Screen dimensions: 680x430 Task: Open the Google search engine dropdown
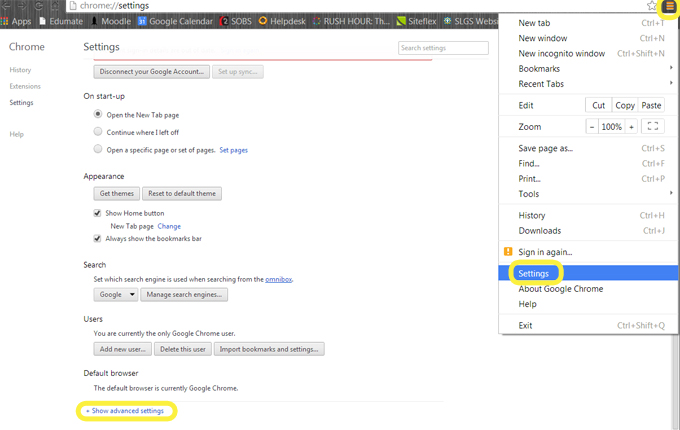coord(116,295)
